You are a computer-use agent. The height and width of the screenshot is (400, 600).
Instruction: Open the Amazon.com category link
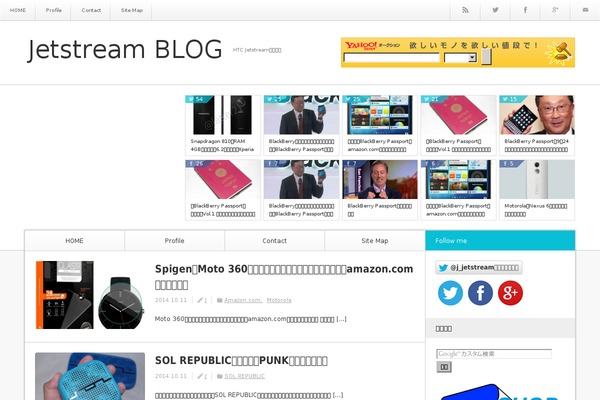(243, 300)
